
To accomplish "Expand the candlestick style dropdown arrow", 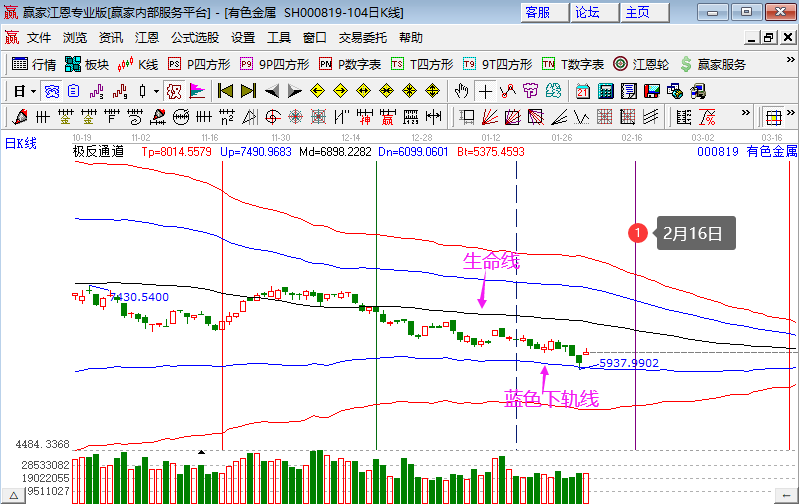I will click(156, 92).
